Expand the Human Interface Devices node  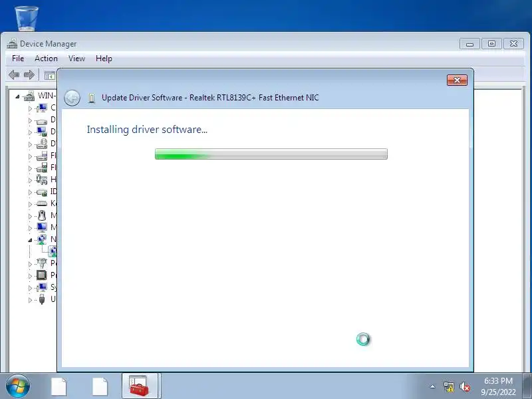click(x=30, y=180)
